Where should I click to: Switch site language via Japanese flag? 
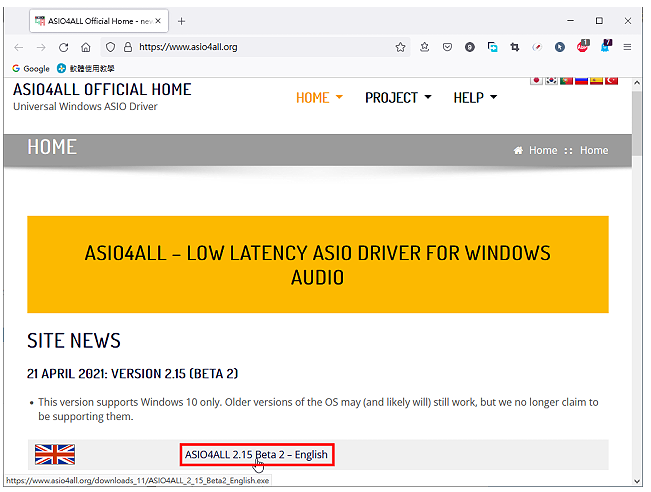coord(536,81)
